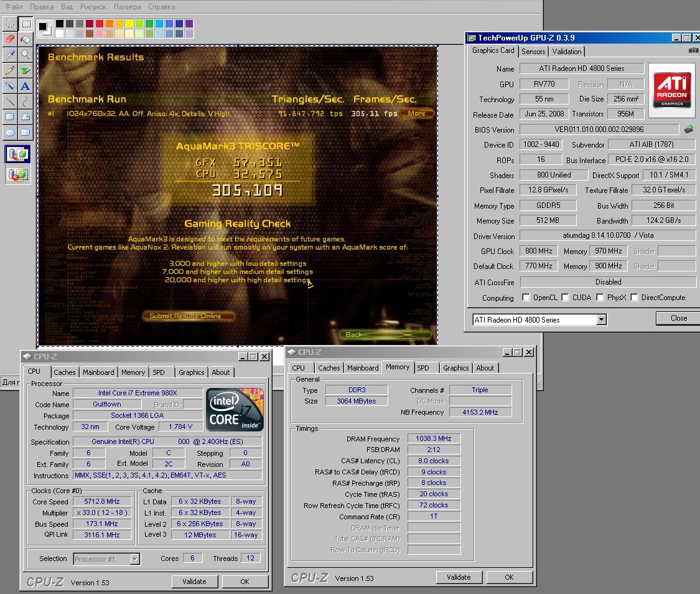Image resolution: width=700 pixels, height=594 pixels.
Task: Choose transparent selection mode option
Action: (x=18, y=174)
